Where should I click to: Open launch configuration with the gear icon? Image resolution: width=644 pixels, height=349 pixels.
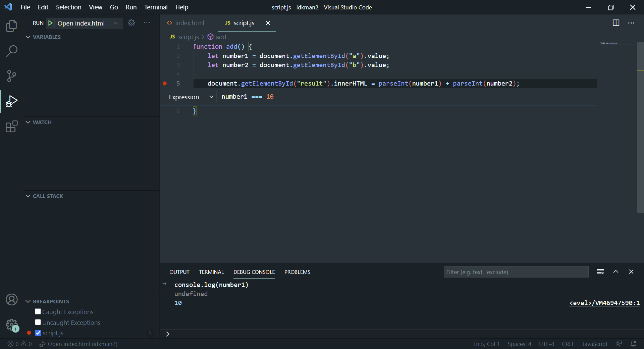click(131, 23)
